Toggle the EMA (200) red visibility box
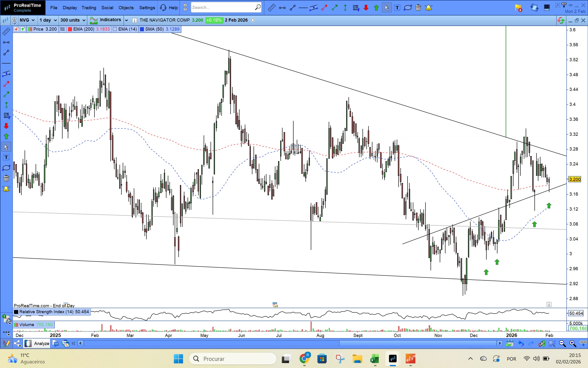The width and height of the screenshot is (588, 368). coord(70,29)
